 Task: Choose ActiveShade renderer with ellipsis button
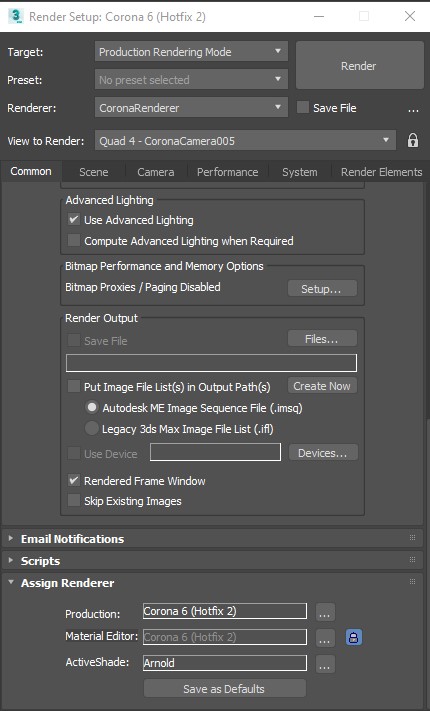point(324,663)
